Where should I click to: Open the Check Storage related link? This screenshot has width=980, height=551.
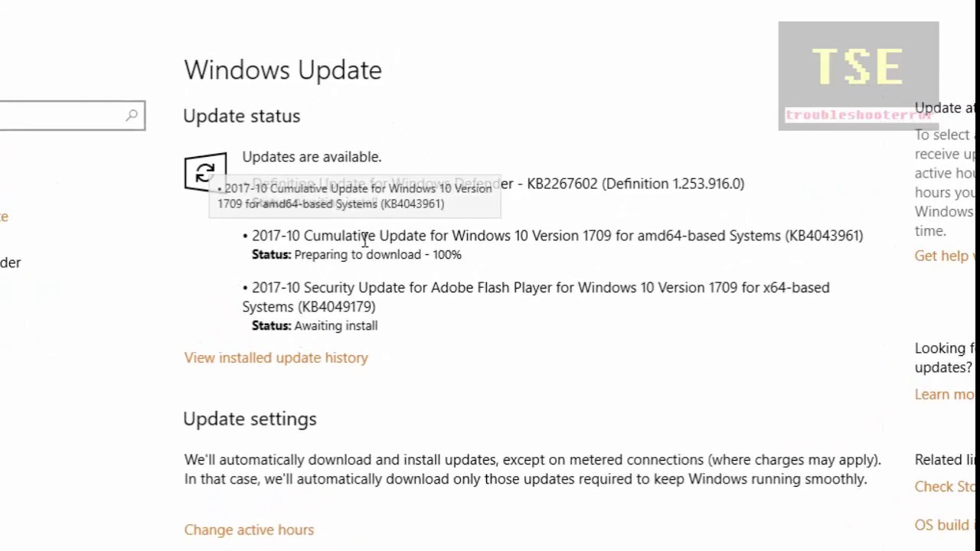coord(946,487)
